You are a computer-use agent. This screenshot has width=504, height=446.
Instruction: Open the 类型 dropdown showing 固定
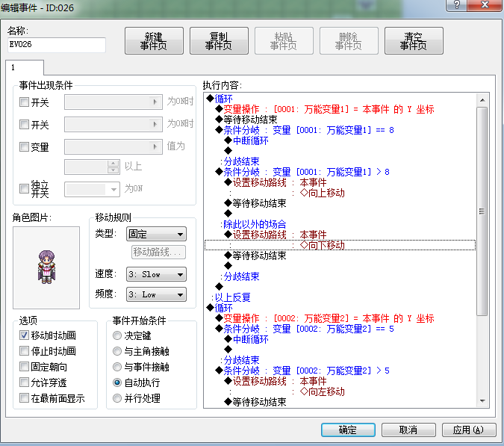(x=156, y=234)
